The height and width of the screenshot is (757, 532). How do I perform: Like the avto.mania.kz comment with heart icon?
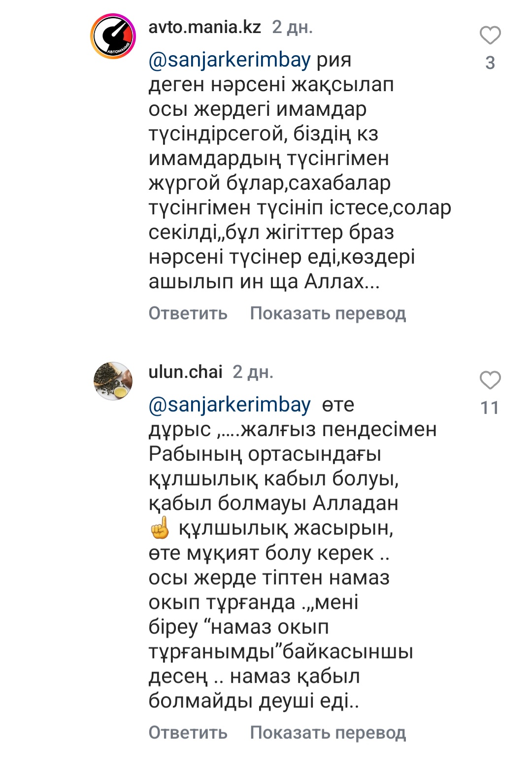pos(490,35)
